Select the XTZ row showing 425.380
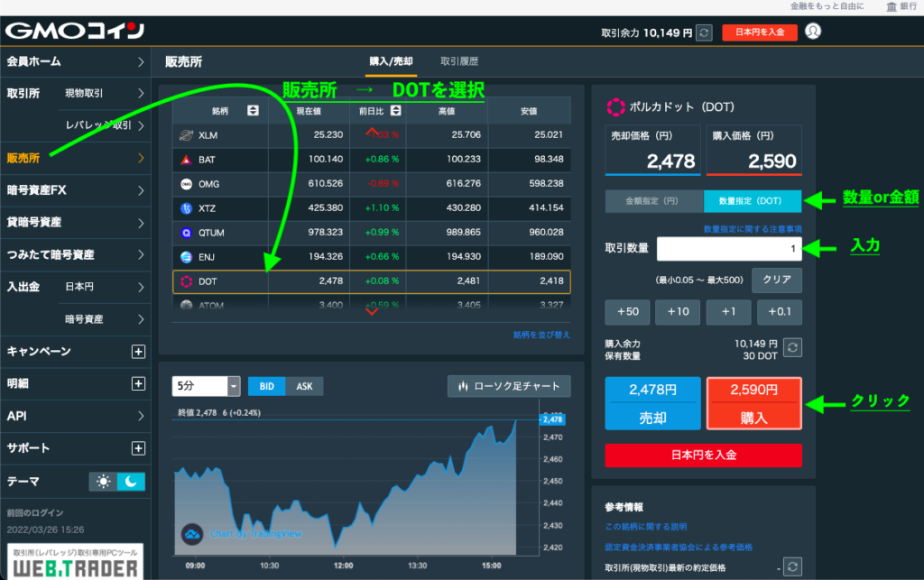924x580 pixels. 371,208
